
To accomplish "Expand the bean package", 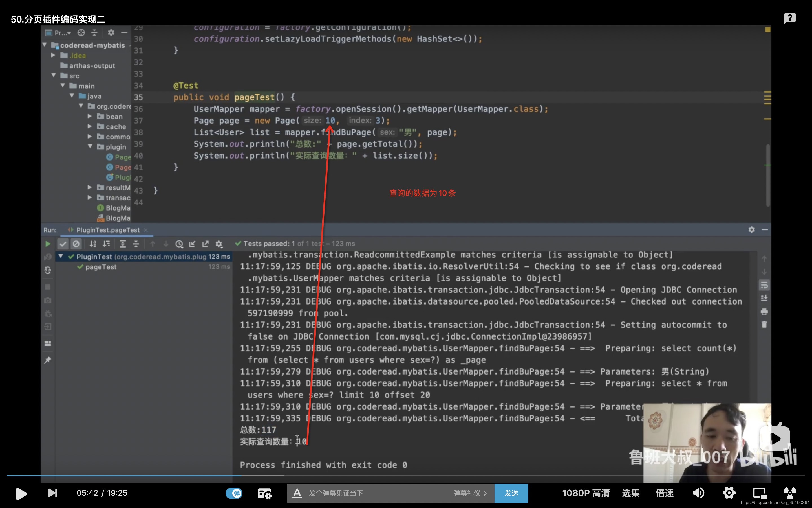I will [x=90, y=116].
